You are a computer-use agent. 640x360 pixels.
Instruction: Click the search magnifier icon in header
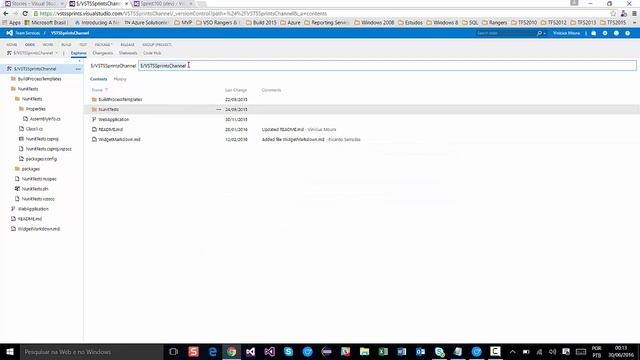pyautogui.click(x=539, y=33)
